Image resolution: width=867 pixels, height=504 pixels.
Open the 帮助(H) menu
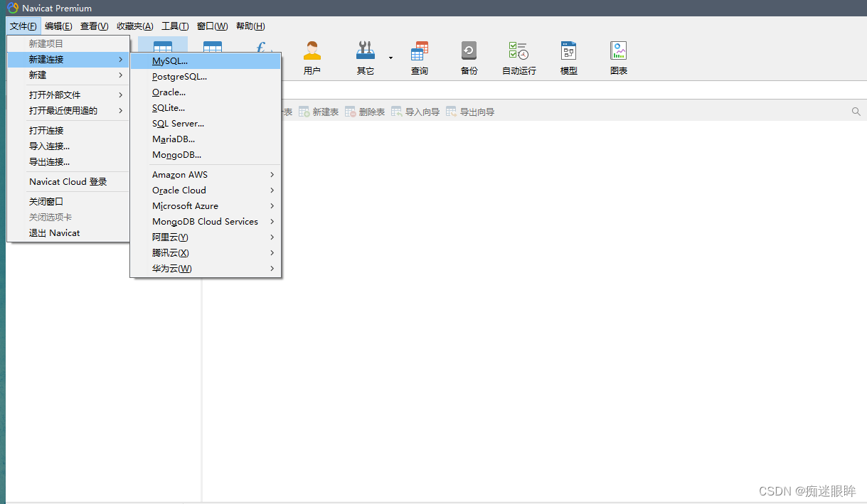point(250,26)
